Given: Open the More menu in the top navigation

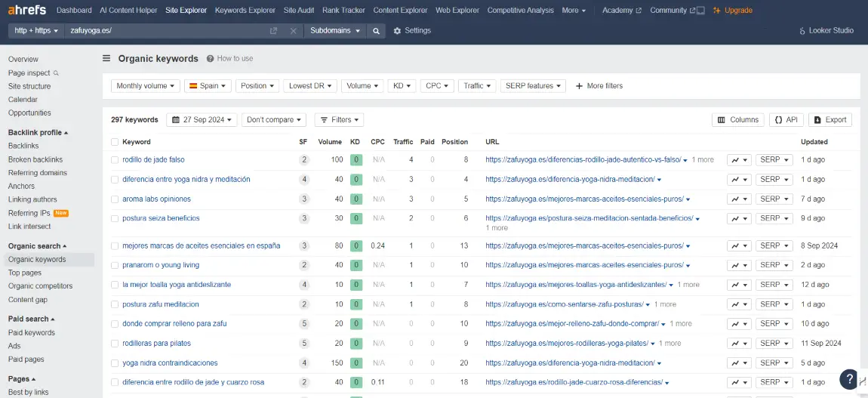Looking at the screenshot, I should (x=574, y=10).
